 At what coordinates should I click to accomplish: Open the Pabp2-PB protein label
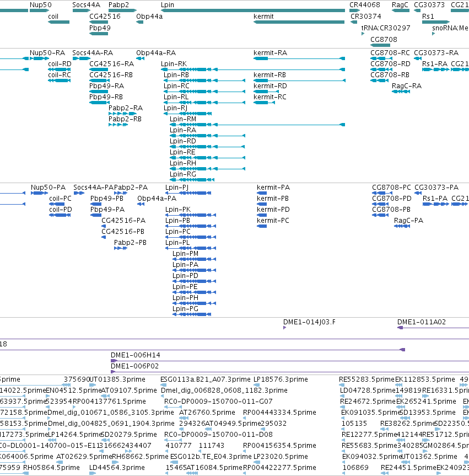pyautogui.click(x=130, y=243)
